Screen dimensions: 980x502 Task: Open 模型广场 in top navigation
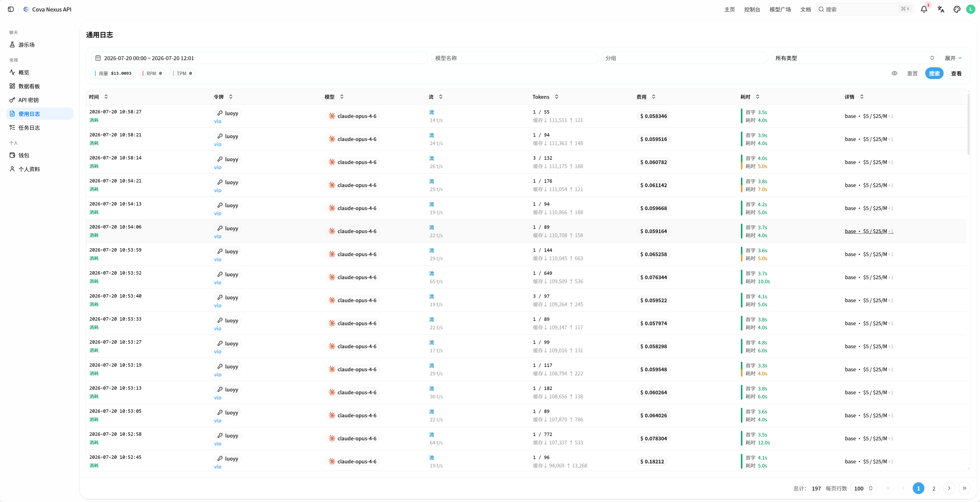click(x=780, y=9)
